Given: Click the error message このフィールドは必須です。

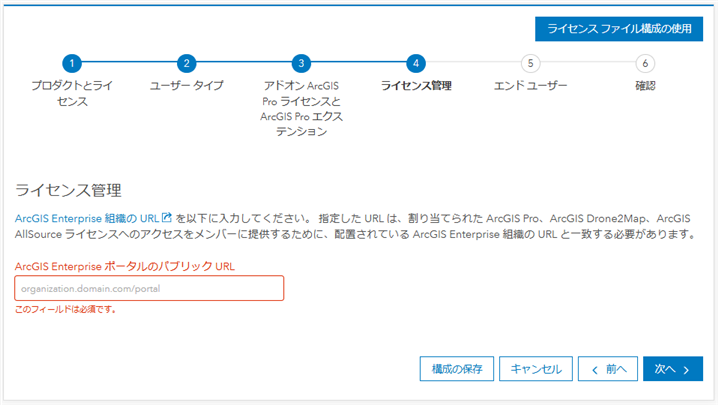Looking at the screenshot, I should pos(65,310).
